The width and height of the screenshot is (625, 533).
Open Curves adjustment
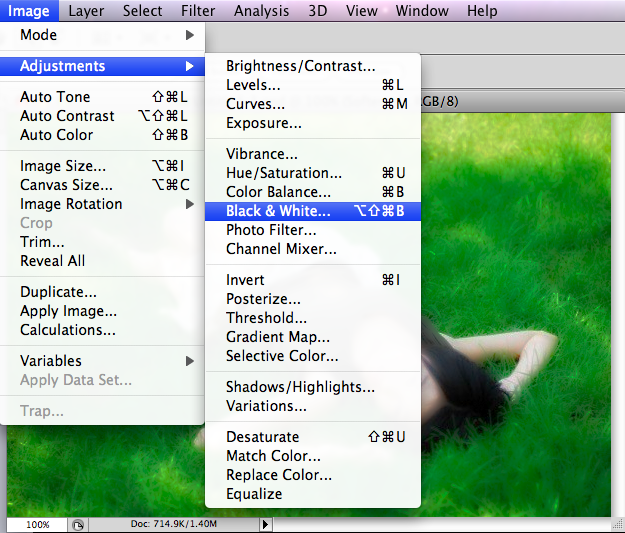pos(313,104)
